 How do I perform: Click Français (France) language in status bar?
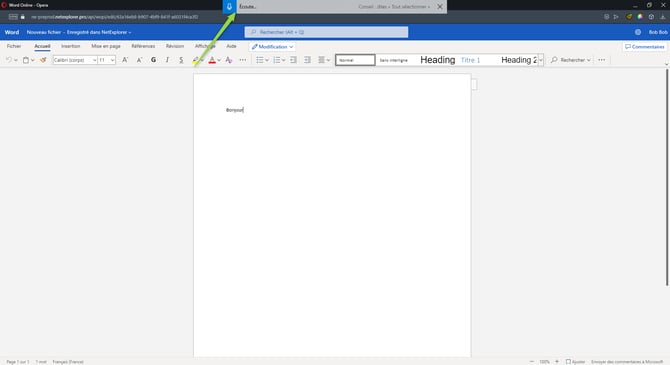pos(68,362)
